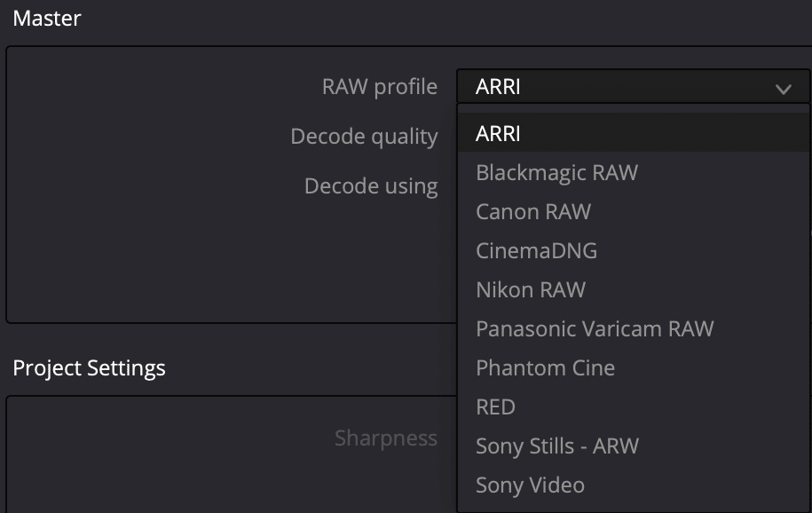This screenshot has height=513, width=812.
Task: Click the Master section header
Action: [x=45, y=18]
